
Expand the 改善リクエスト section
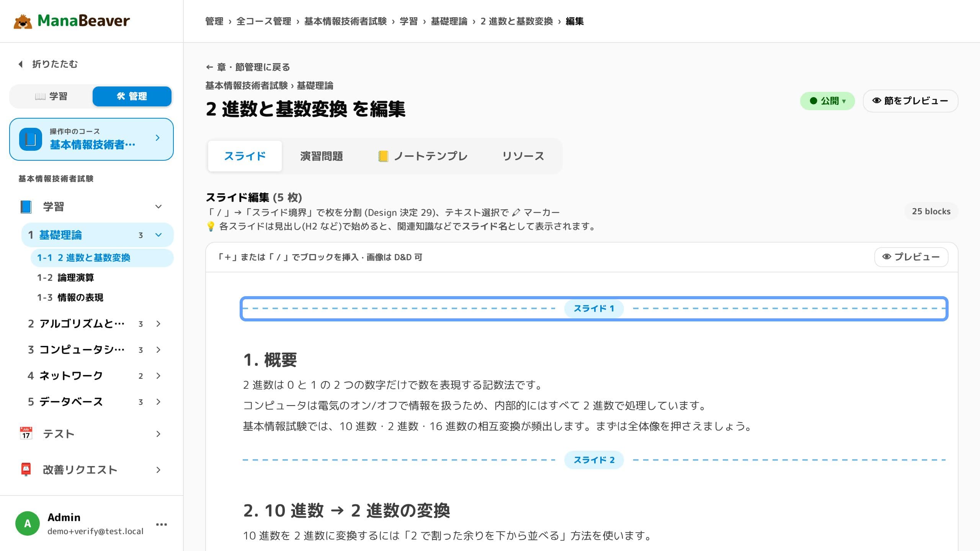pos(158,469)
